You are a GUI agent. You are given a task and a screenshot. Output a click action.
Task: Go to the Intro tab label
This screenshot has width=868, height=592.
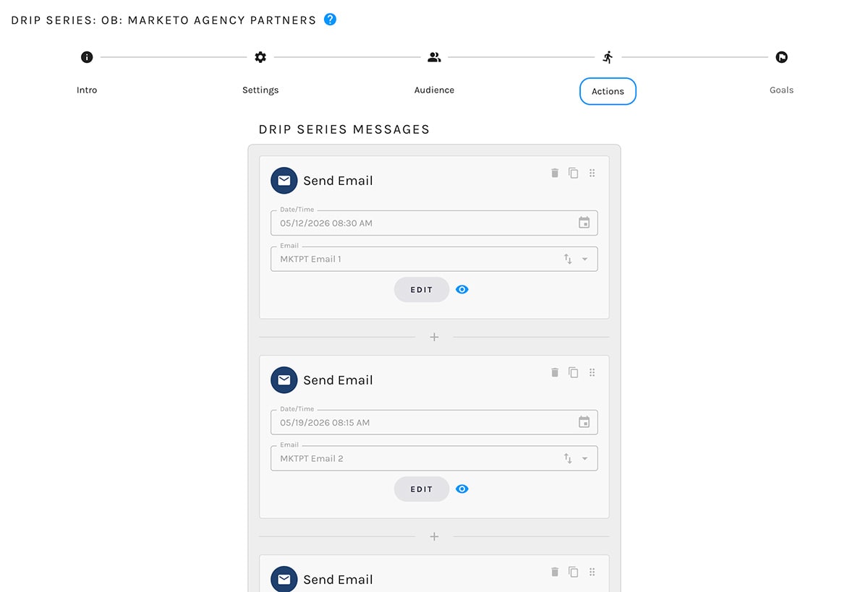tap(87, 90)
